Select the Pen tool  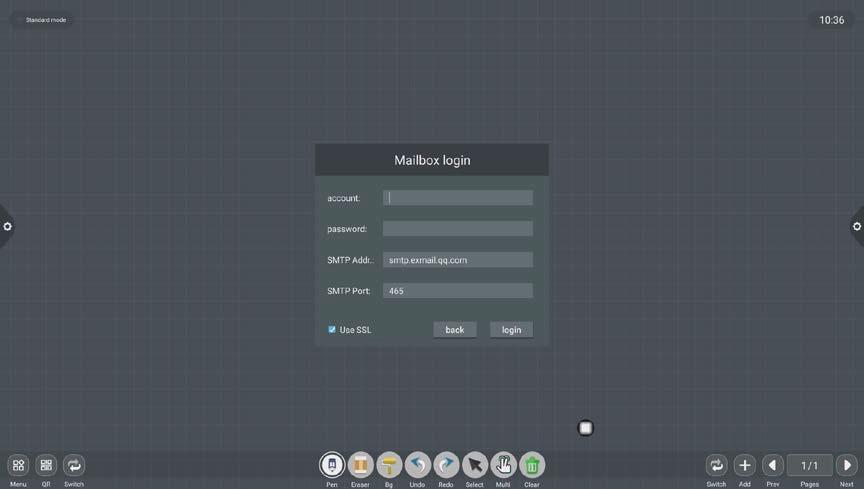pyautogui.click(x=332, y=465)
